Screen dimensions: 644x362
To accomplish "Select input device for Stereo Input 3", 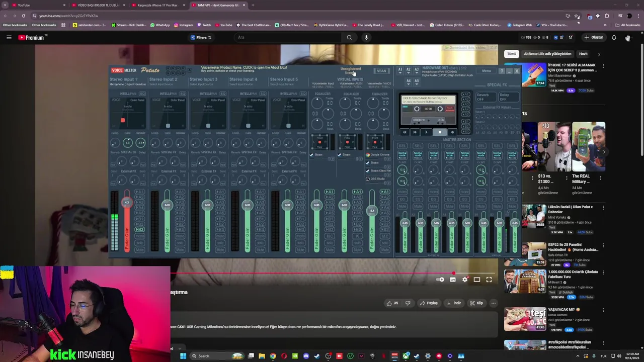I will pyautogui.click(x=201, y=84).
